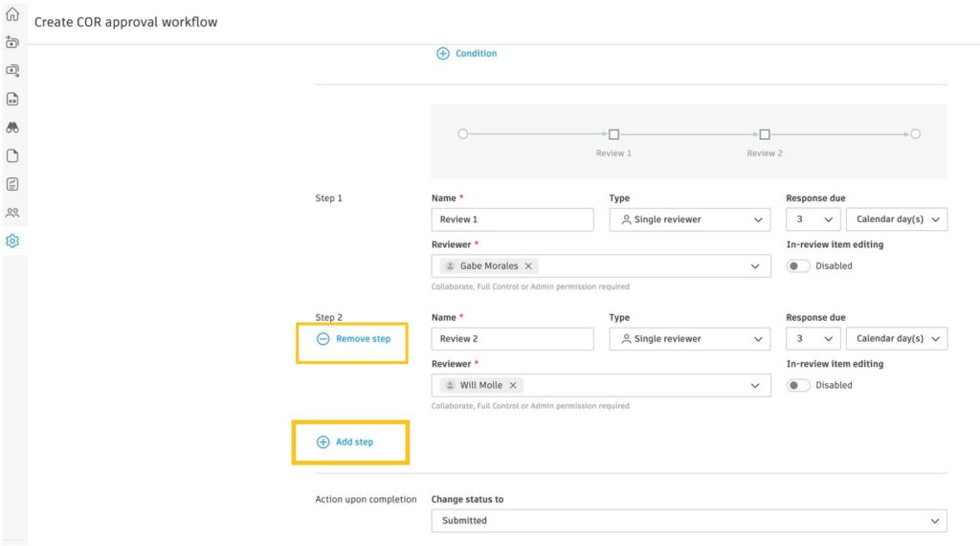Open the Step 1 response due number dropdown
The width and height of the screenshot is (980, 546).
point(813,219)
